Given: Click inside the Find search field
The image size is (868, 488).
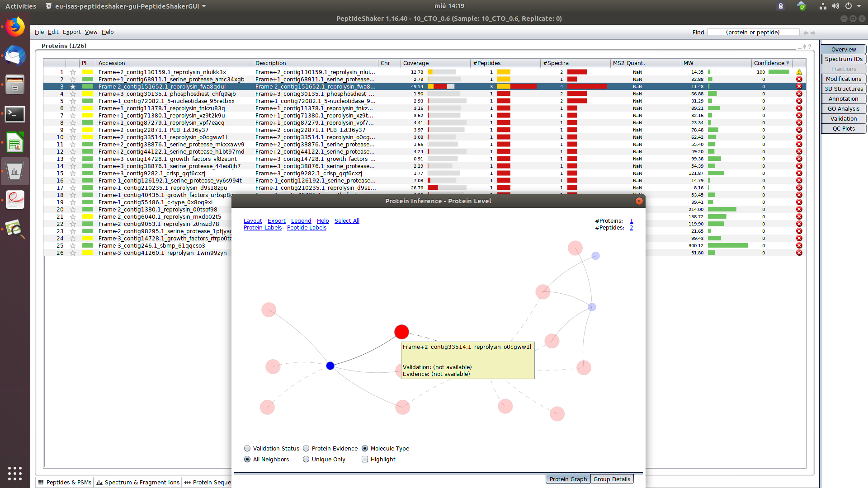Looking at the screenshot, I should pyautogui.click(x=753, y=32).
